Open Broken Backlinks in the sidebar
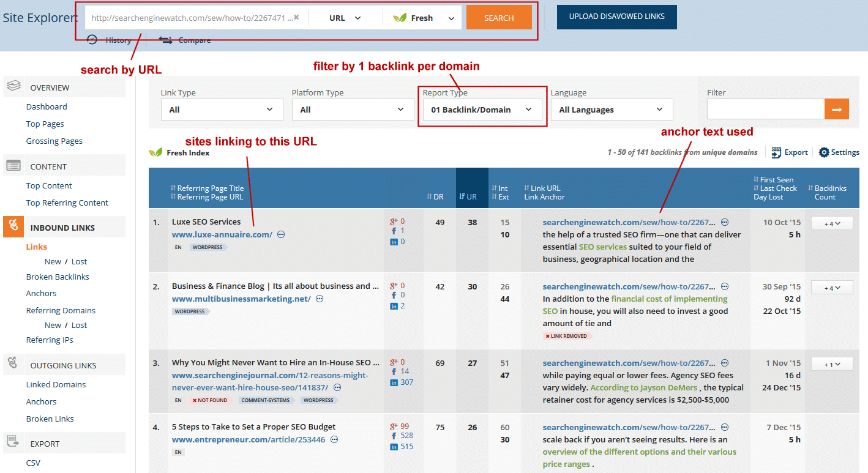This screenshot has height=473, width=868. (58, 277)
